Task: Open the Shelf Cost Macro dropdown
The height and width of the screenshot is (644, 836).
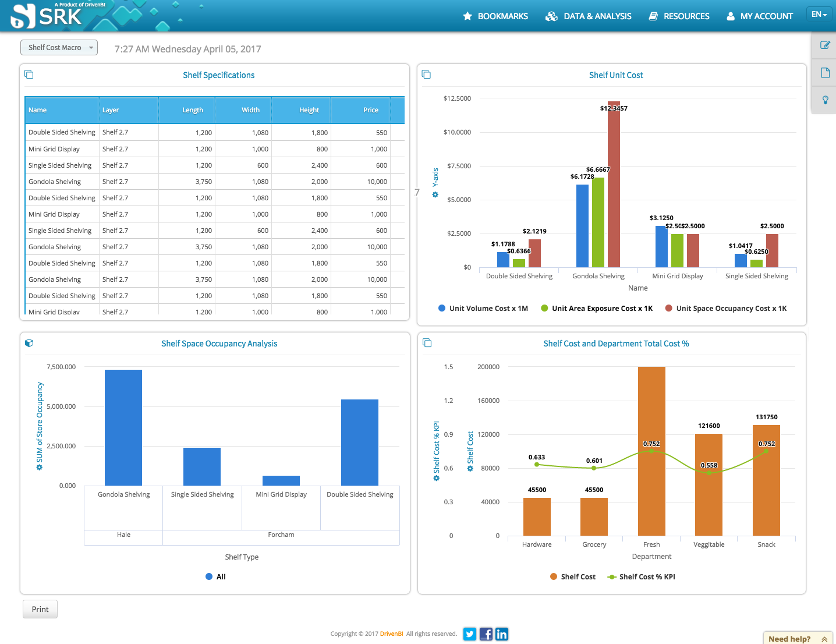Action: 59,48
